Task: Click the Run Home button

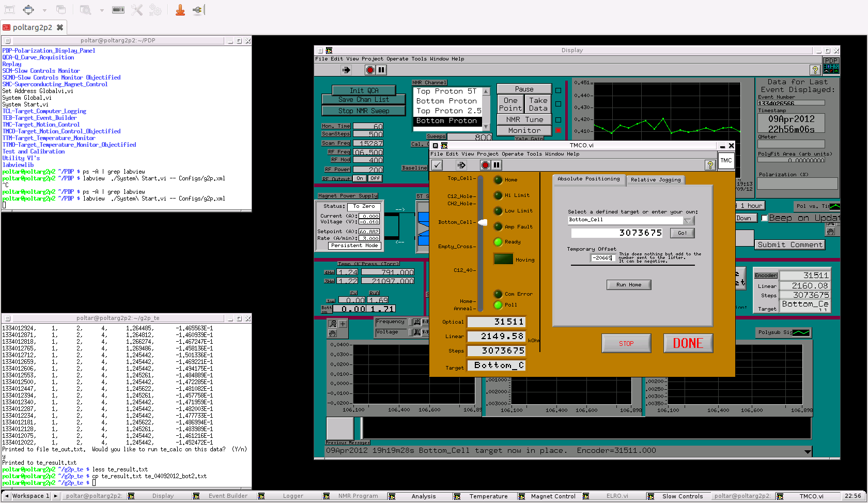Action: [629, 285]
